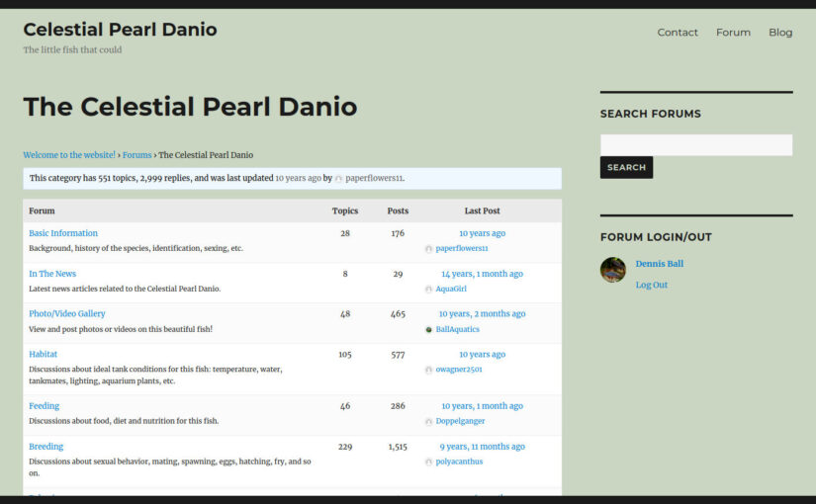Viewport: 816px width, 504px height.
Task: Click paperflowers11 avatar icon in info banner
Action: point(338,179)
